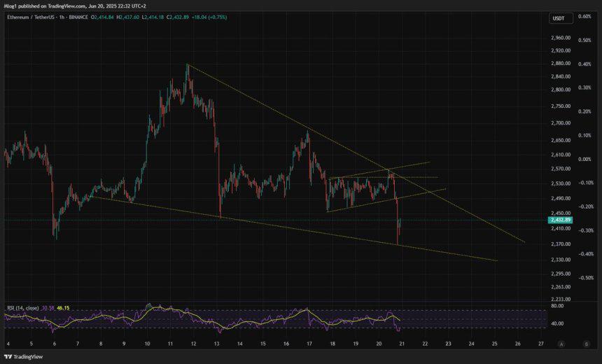Click price axis label 2,295.00

560,274
